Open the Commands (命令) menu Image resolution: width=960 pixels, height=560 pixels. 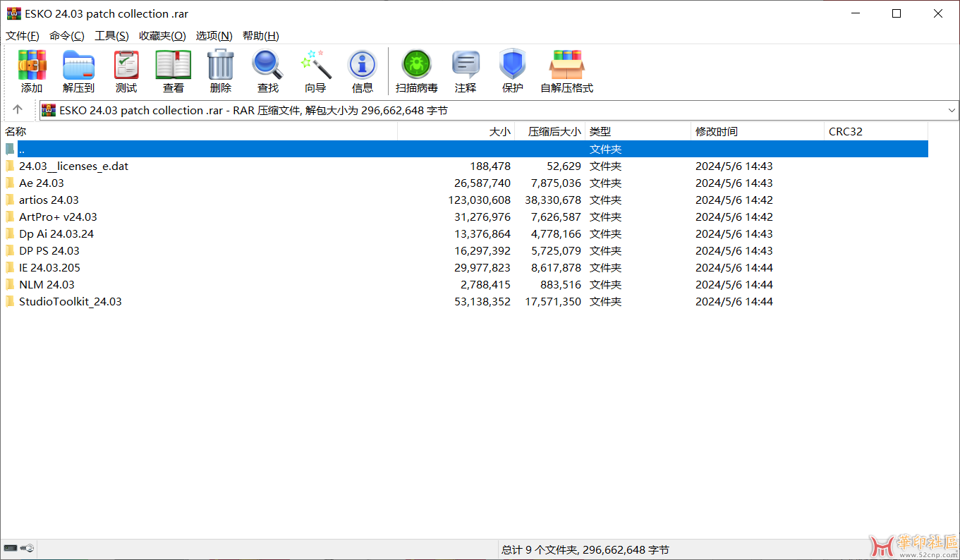tap(67, 36)
